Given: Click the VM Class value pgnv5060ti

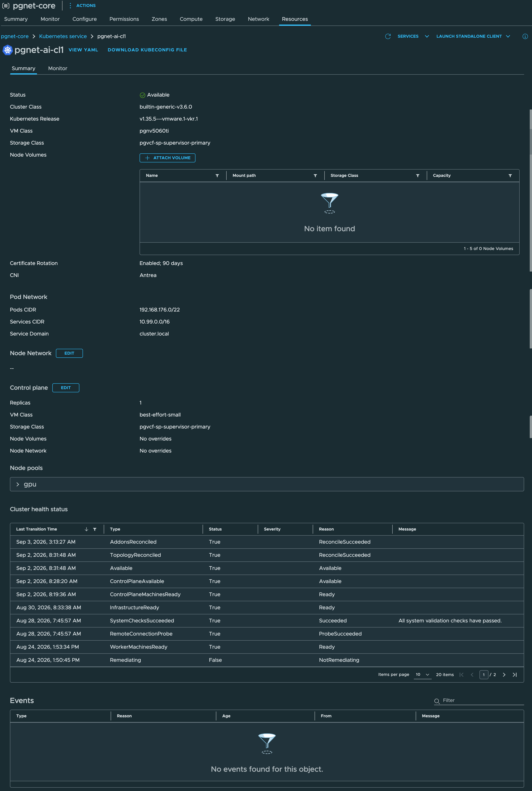Looking at the screenshot, I should point(154,131).
